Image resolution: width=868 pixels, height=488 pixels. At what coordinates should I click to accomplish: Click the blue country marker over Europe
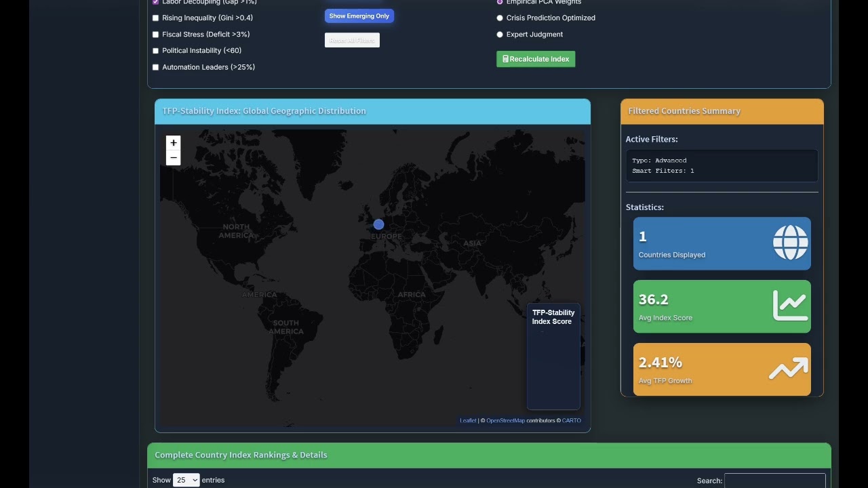tap(378, 224)
